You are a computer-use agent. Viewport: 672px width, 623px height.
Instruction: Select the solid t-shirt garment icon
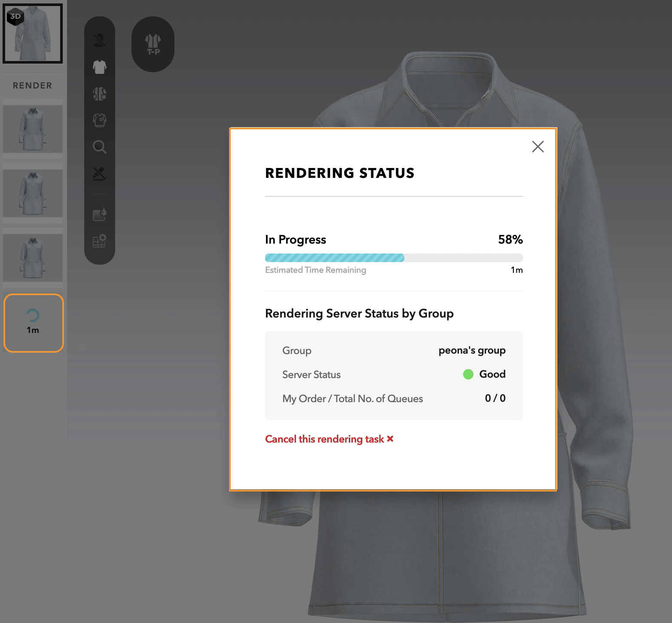point(100,67)
